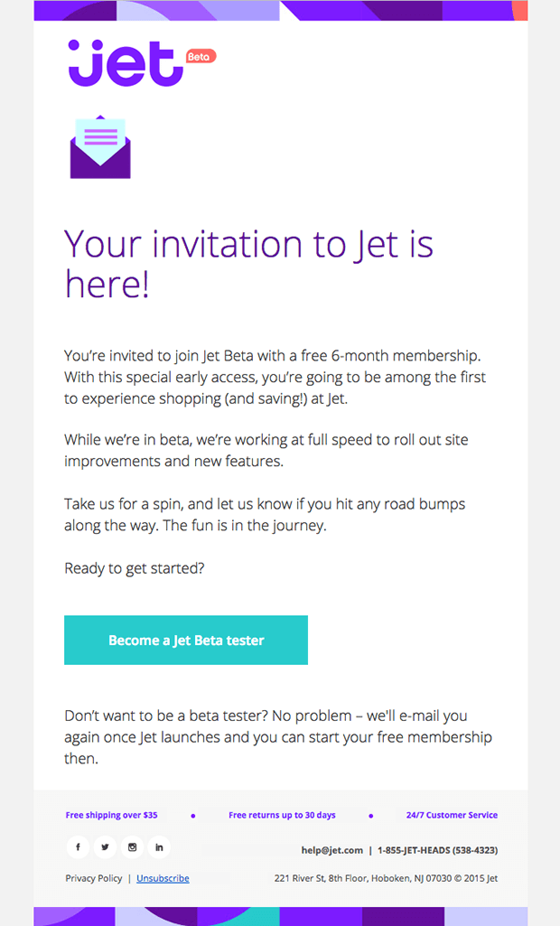Click the Jet logo at top
Viewport: 560px width, 926px height.
coord(125,62)
